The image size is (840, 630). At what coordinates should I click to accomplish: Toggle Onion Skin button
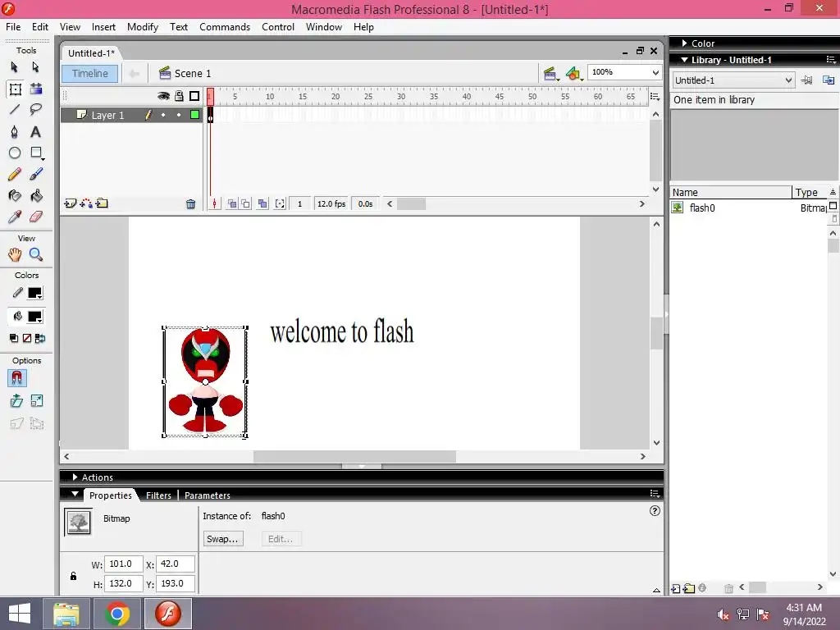coord(231,204)
